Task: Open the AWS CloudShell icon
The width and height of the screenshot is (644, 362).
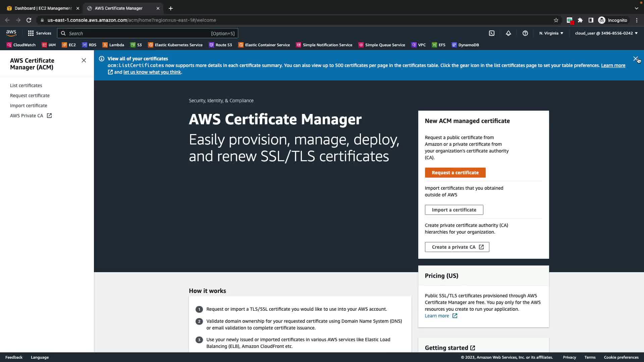Action: coord(491,33)
